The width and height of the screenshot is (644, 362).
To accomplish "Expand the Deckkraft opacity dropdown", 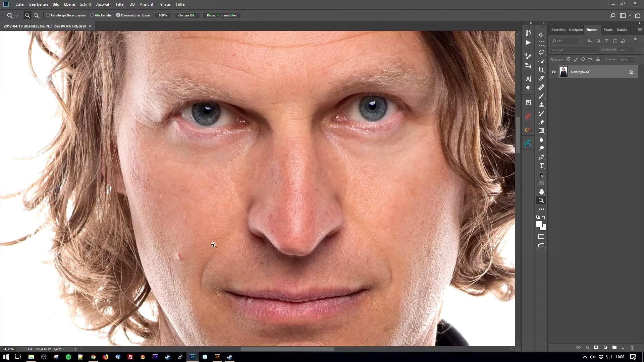I will point(634,50).
